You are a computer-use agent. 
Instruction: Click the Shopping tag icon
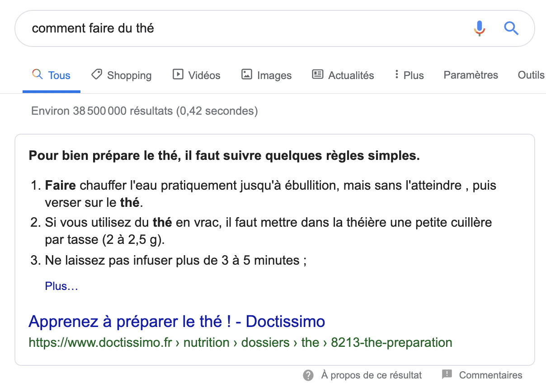(96, 75)
